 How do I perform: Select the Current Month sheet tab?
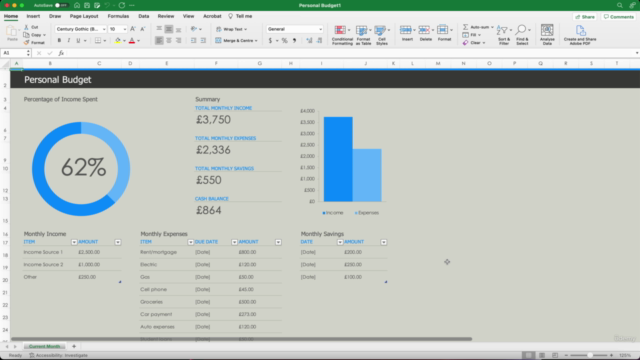[x=44, y=347]
